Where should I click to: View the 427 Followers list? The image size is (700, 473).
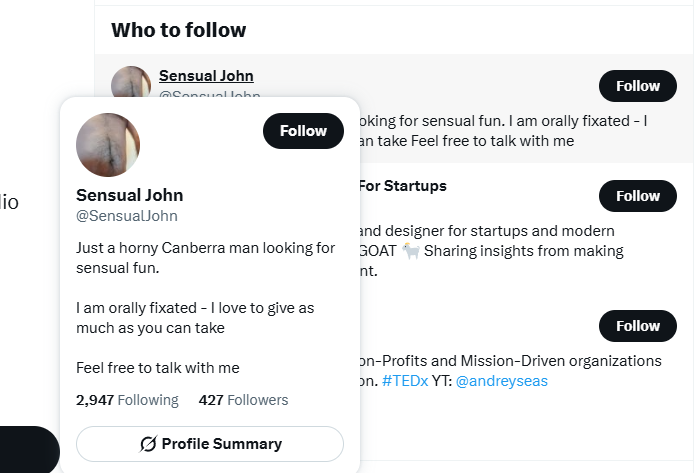click(x=243, y=400)
